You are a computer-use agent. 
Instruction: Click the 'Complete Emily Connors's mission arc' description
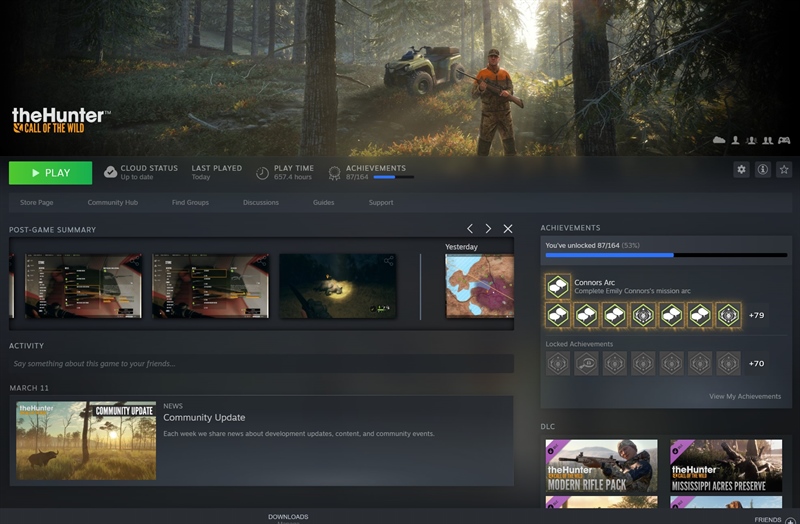pos(633,291)
